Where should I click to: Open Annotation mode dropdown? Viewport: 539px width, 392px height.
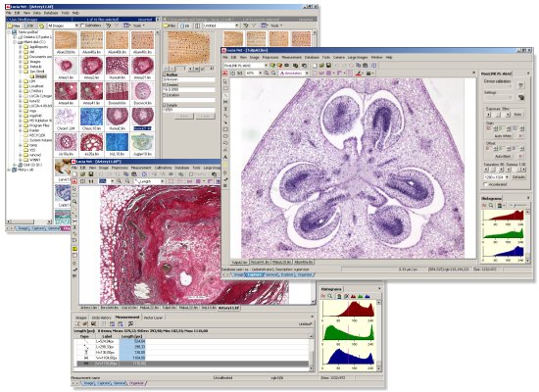click(307, 73)
